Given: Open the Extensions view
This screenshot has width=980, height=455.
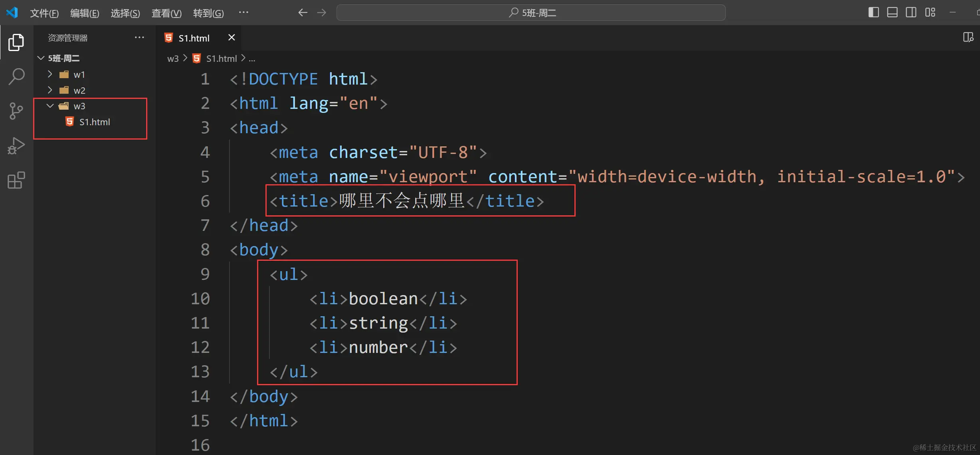Looking at the screenshot, I should [16, 180].
